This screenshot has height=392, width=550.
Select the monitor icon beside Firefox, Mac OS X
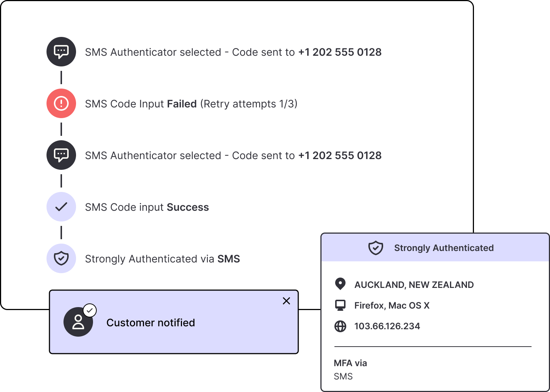[340, 305]
